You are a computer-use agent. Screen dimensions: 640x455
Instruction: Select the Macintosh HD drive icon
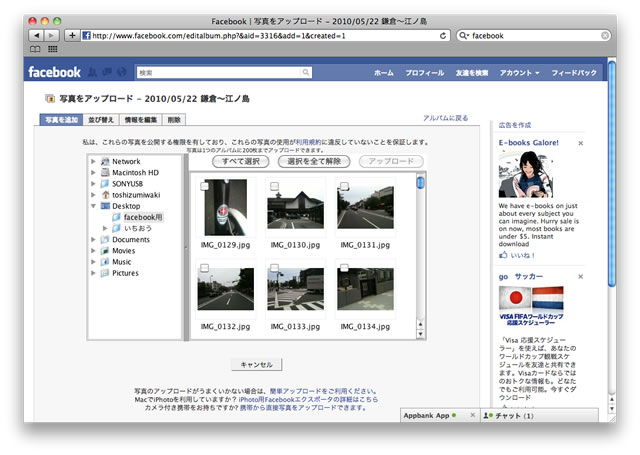[105, 173]
